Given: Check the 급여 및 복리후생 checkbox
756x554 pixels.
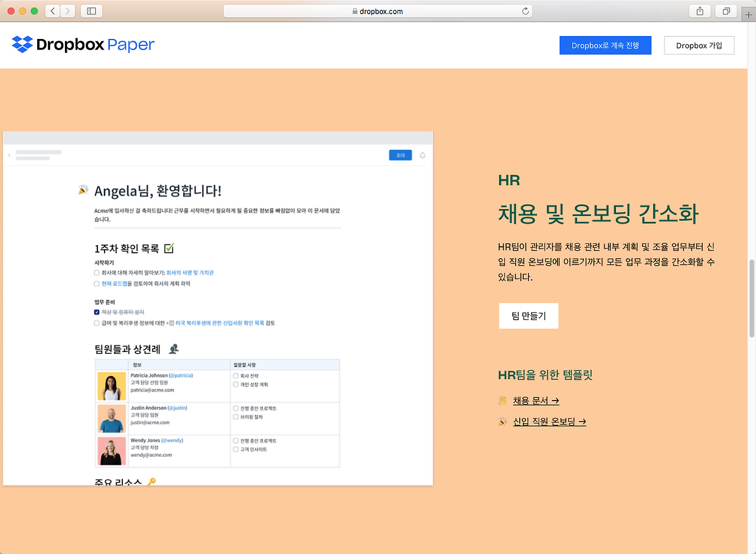Looking at the screenshot, I should (x=97, y=323).
